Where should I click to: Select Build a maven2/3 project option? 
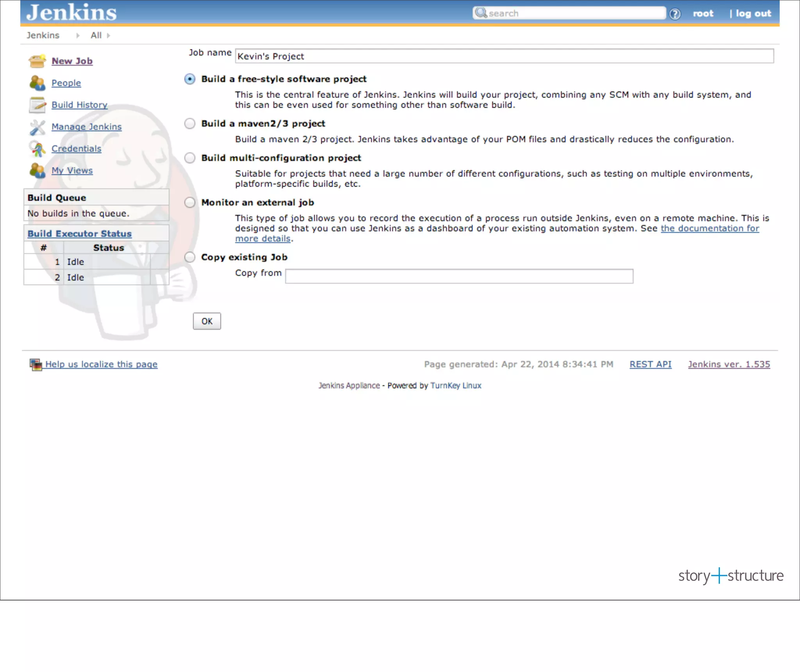[x=190, y=123]
